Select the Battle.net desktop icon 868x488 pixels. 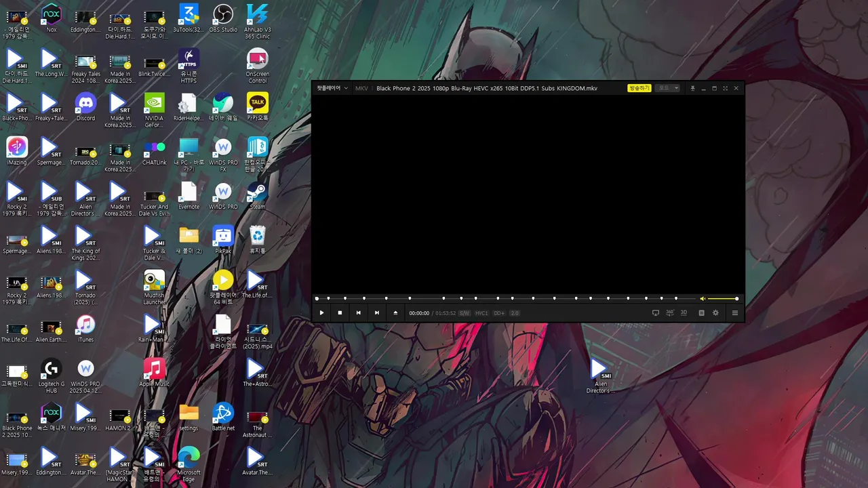[x=223, y=417]
